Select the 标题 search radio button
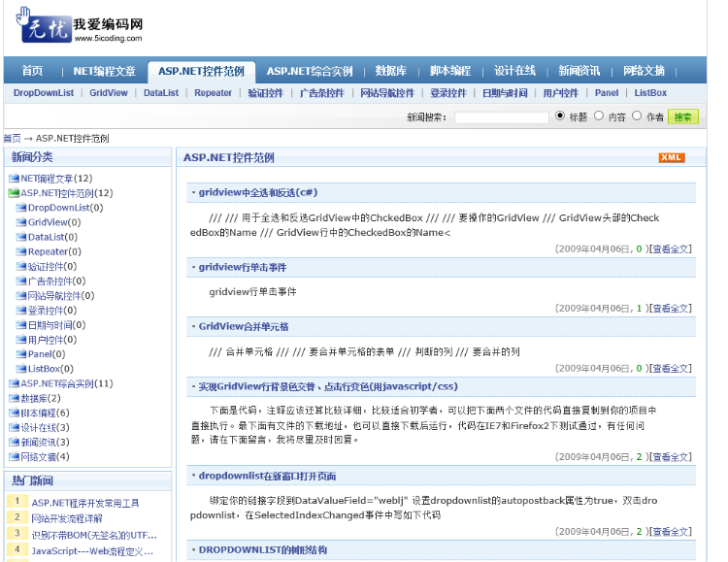 point(560,116)
